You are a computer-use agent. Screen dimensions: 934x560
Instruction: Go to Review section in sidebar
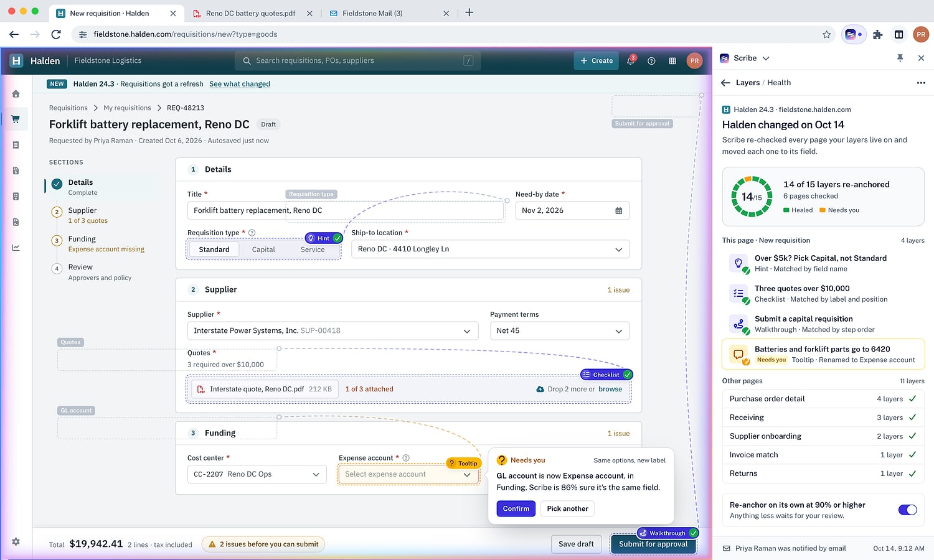100,272
